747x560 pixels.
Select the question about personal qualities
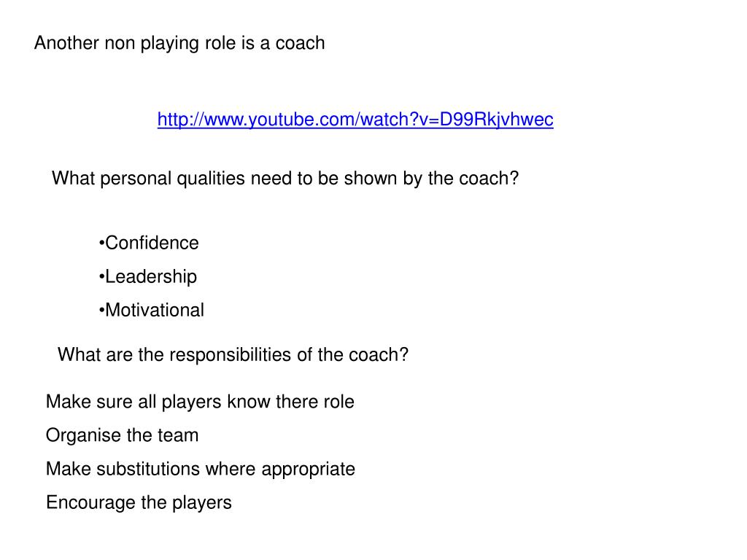pyautogui.click(x=285, y=179)
